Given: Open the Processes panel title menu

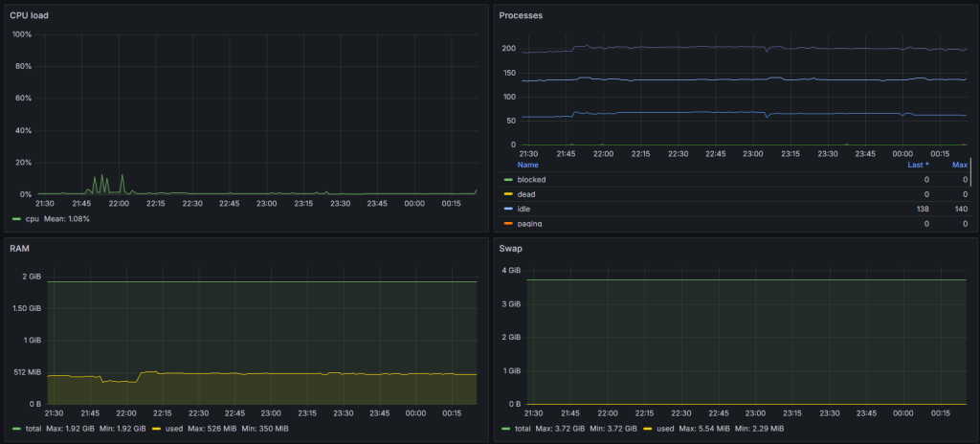Looking at the screenshot, I should (x=521, y=15).
